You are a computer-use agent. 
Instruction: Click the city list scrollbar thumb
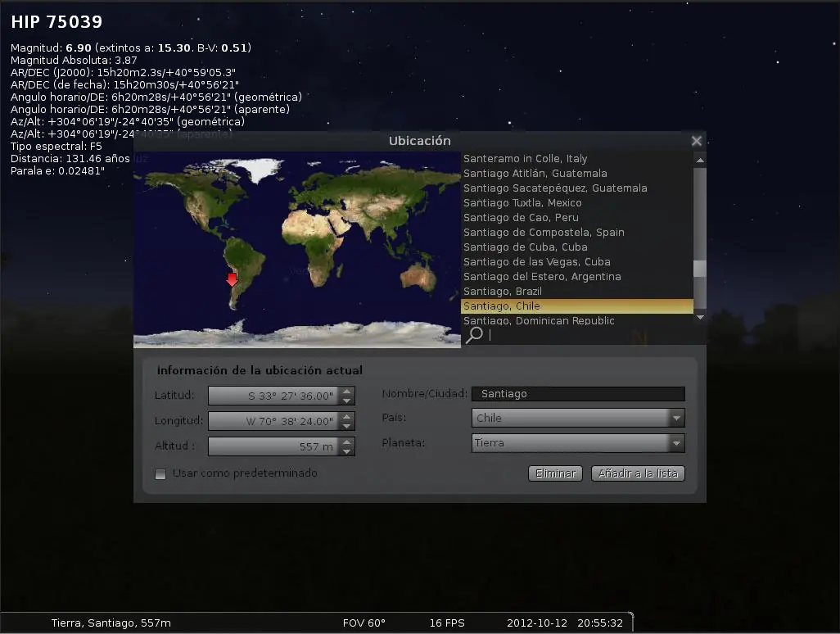(x=700, y=269)
